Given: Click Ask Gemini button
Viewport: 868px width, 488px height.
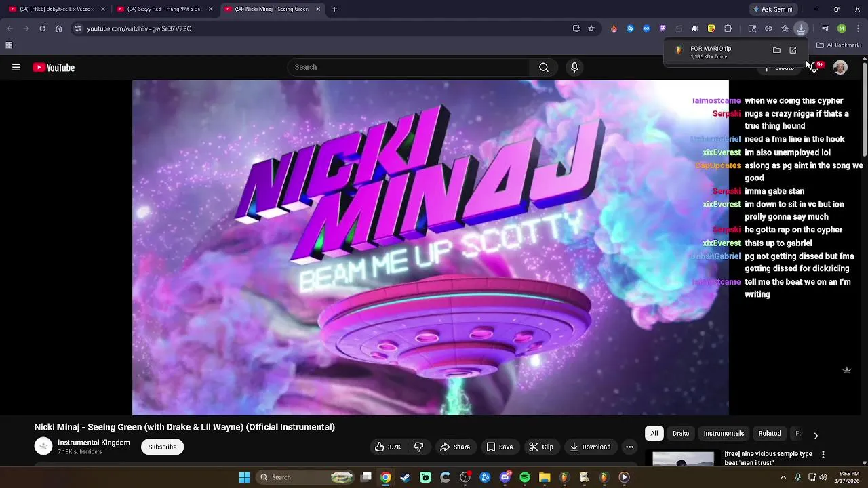Looking at the screenshot, I should pos(772,9).
